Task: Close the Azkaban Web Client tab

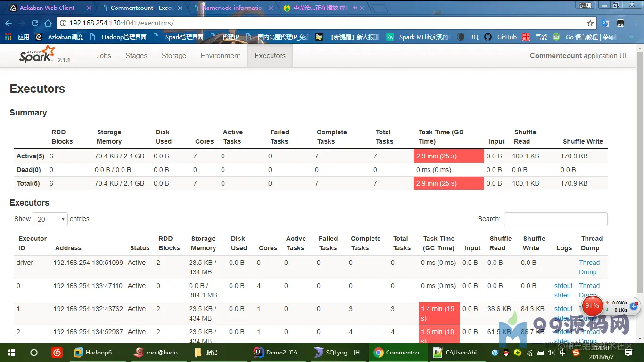Action: coord(89,8)
